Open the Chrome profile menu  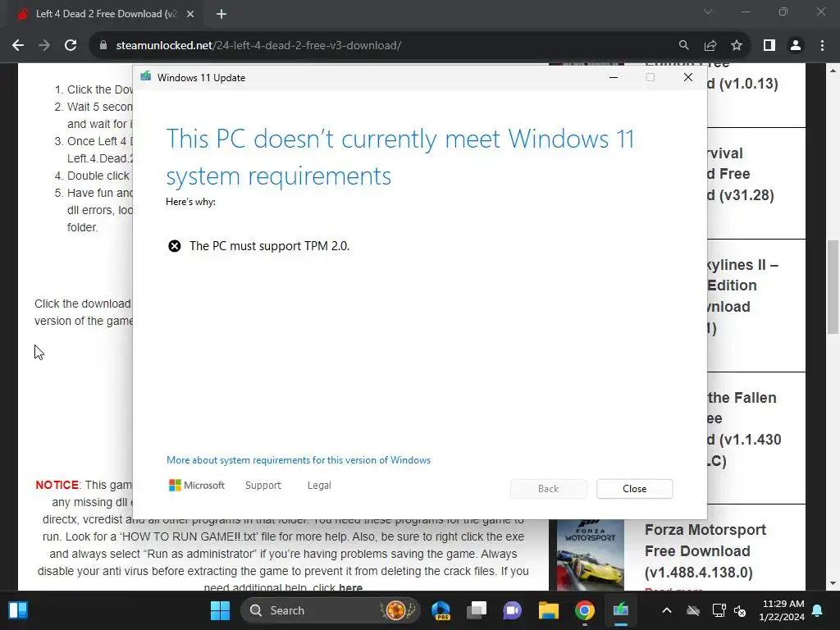point(796,46)
